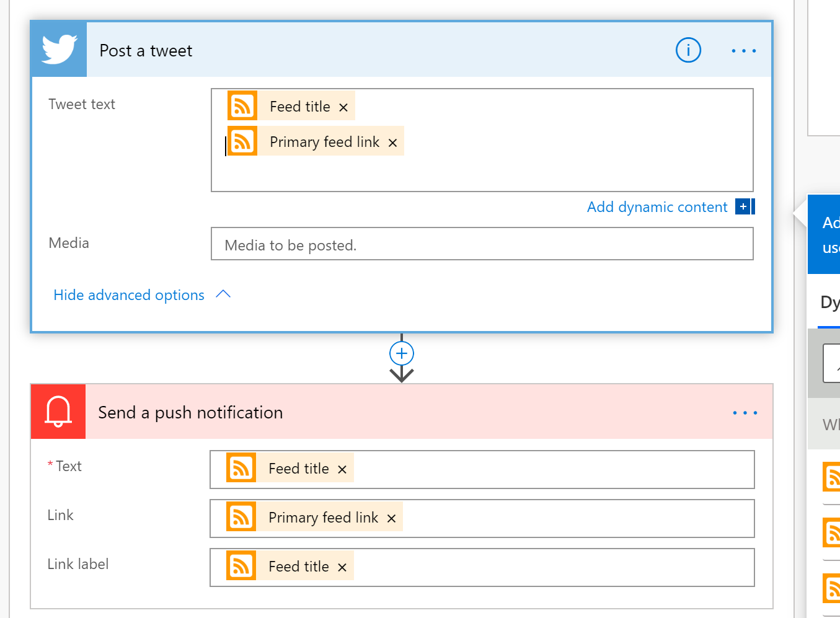
Task: Remove Primary feed link token from Tweet text
Action: 392,143
